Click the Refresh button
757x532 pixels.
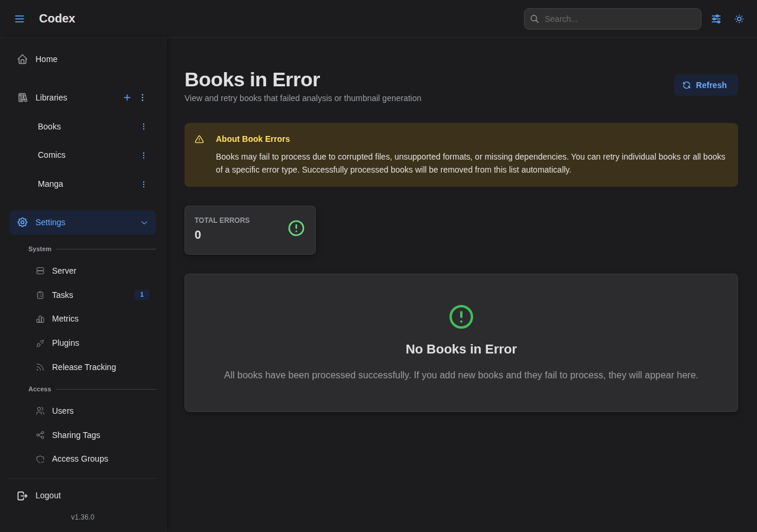point(706,85)
